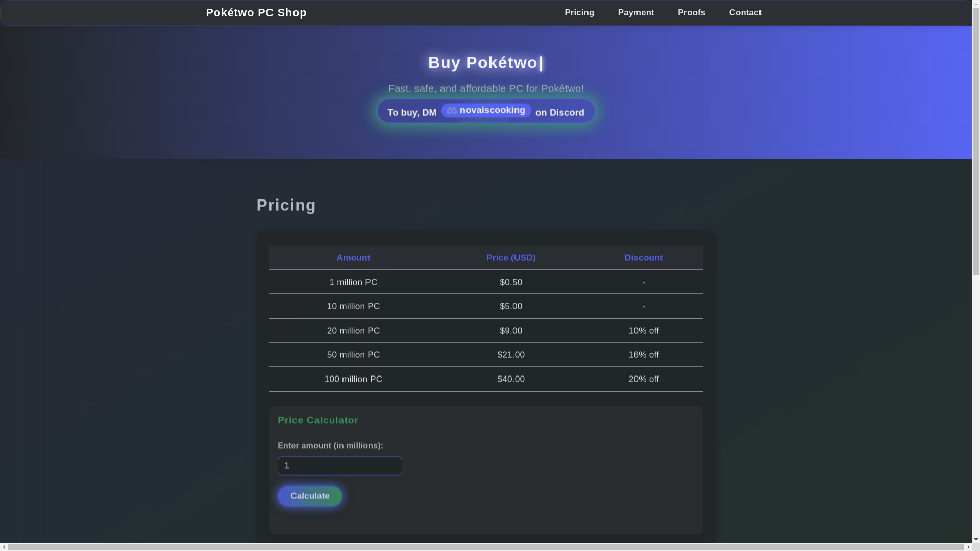980x551 pixels.
Task: Click the $9.00 price cell
Action: click(511, 331)
